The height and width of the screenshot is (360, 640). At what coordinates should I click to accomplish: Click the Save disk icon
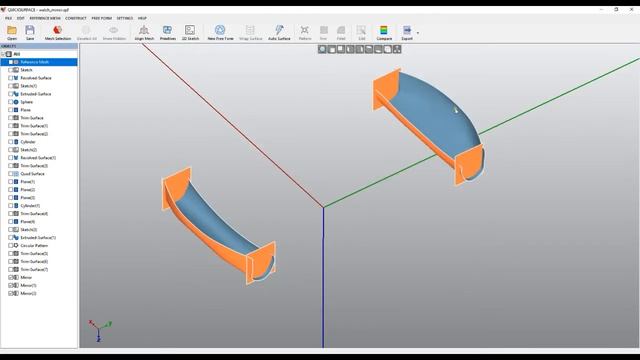click(x=30, y=32)
